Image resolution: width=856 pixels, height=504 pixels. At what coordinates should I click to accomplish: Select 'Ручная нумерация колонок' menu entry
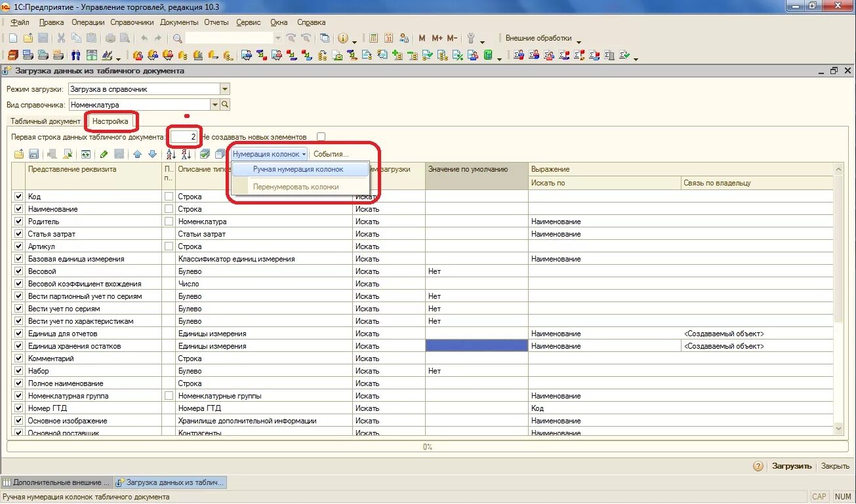click(298, 169)
